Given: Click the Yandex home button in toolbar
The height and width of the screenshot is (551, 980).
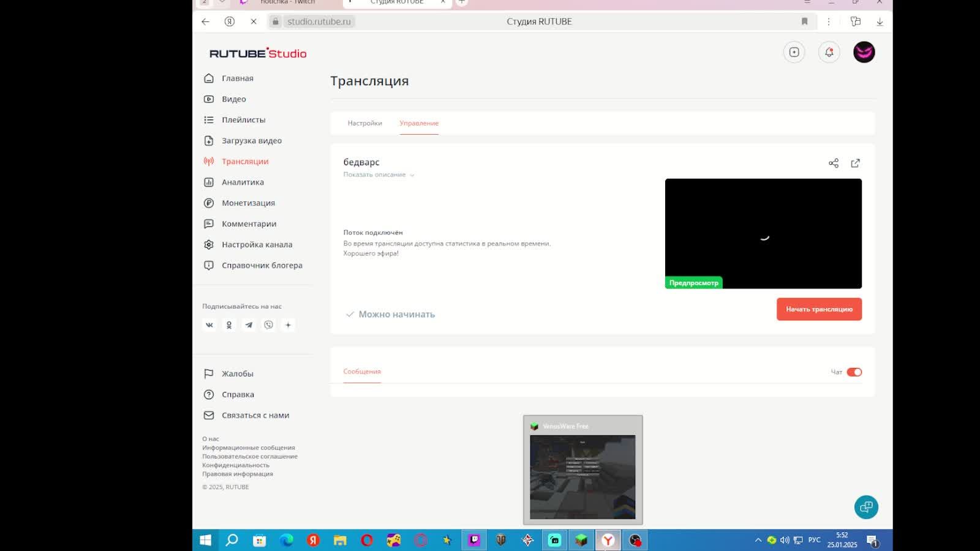Looking at the screenshot, I should (230, 21).
